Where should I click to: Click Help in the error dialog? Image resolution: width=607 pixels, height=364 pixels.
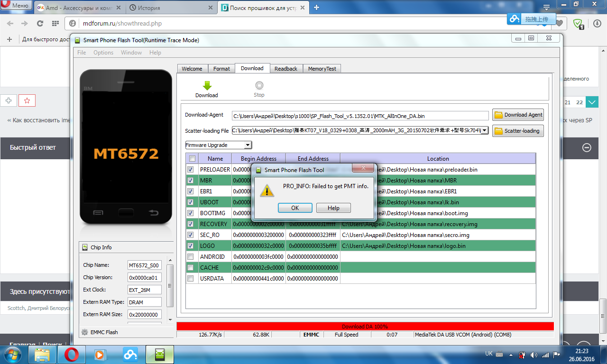pos(333,208)
